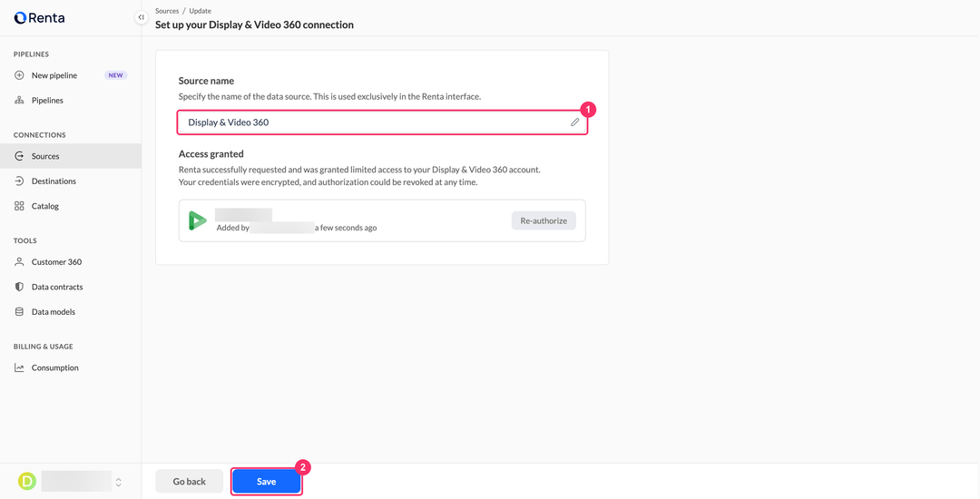Image resolution: width=980 pixels, height=499 pixels.
Task: Click the Data contracts shield icon
Action: (19, 288)
